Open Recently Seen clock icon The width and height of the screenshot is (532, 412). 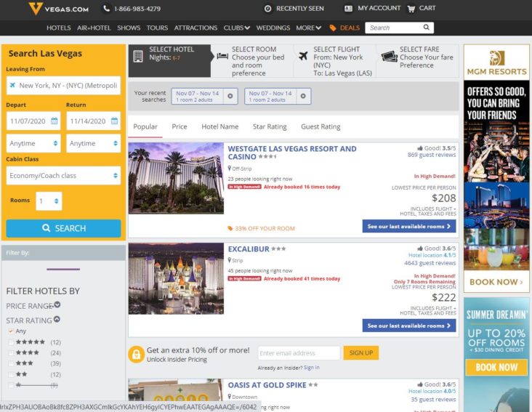[x=267, y=9]
